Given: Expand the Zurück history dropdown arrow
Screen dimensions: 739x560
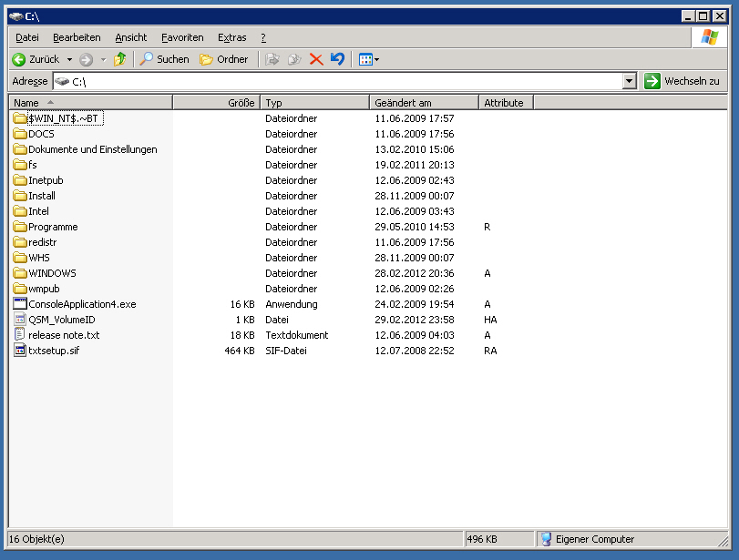Looking at the screenshot, I should click(69, 59).
